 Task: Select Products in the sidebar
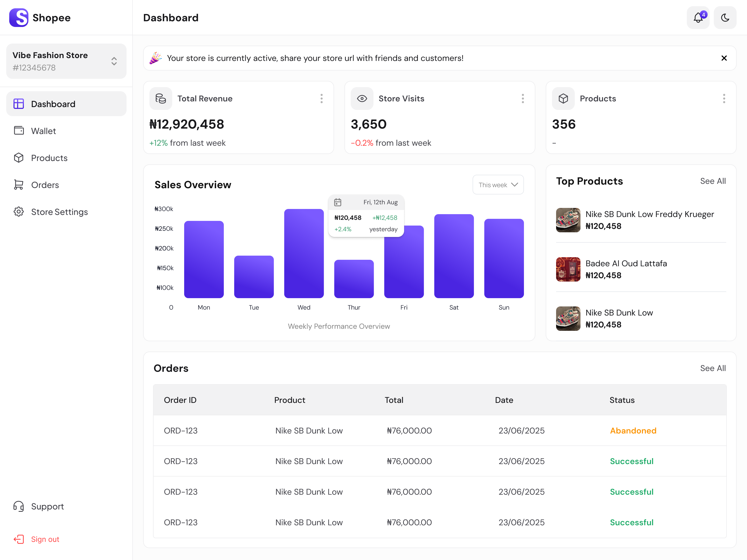point(49,158)
